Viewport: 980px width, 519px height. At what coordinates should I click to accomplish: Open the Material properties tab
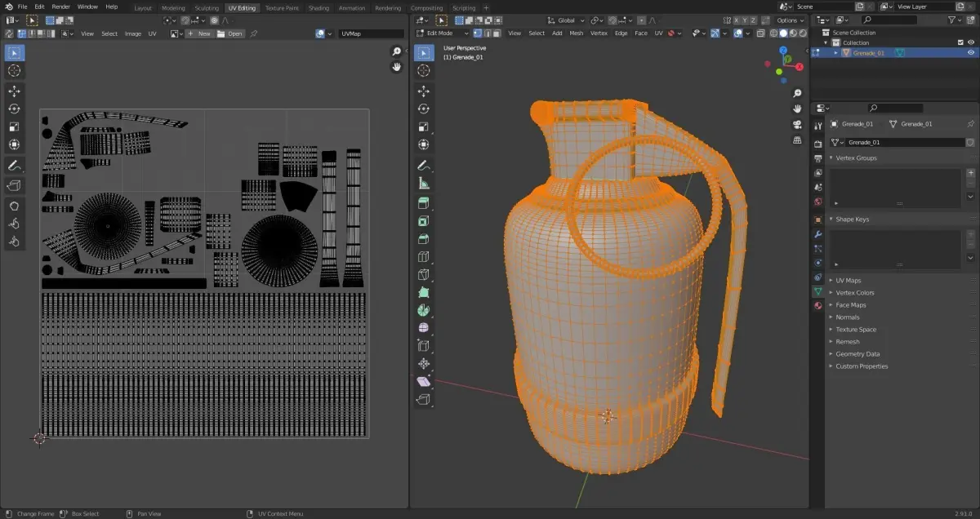(817, 305)
